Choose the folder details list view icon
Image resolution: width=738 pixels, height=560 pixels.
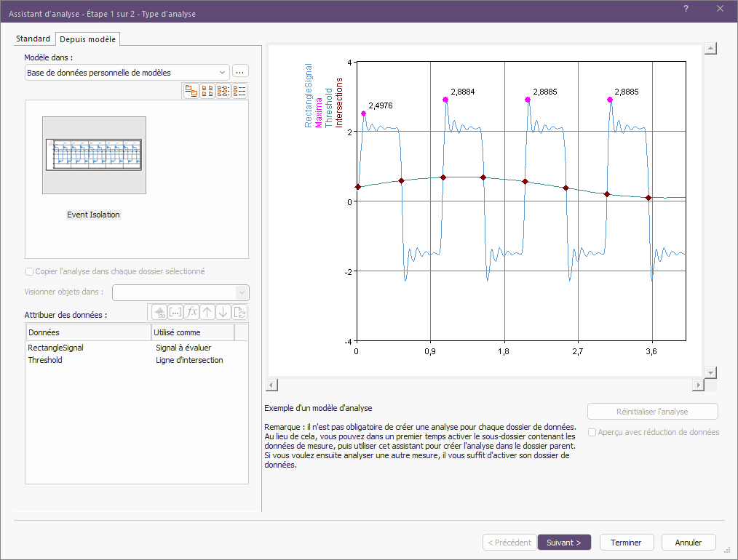pos(239,91)
